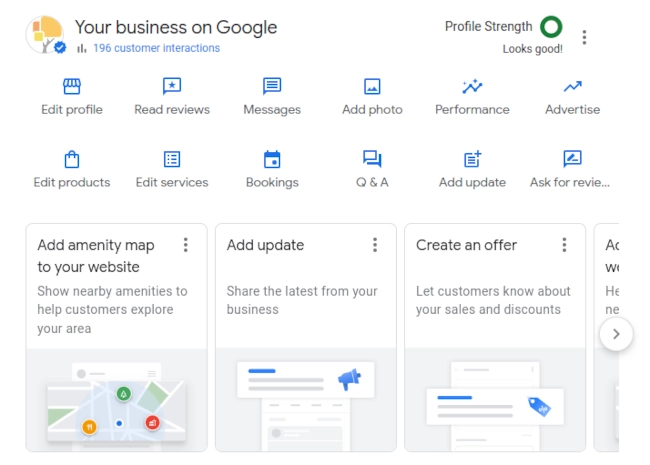Click "Show nearby amenities" description text
650x465 pixels.
(x=112, y=310)
